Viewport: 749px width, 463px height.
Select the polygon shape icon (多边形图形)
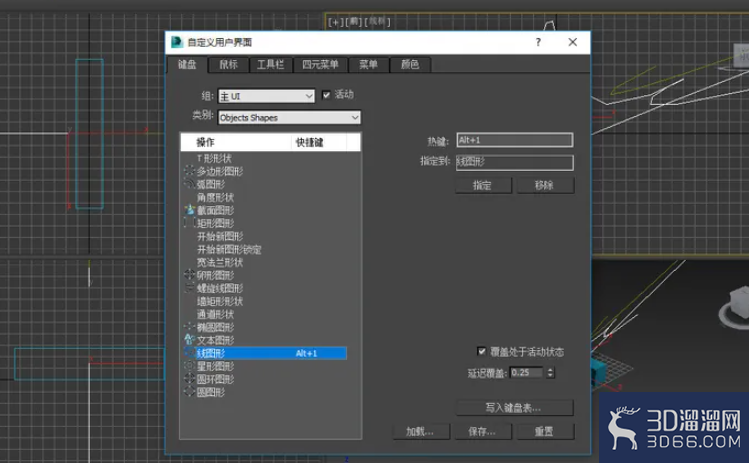point(189,171)
